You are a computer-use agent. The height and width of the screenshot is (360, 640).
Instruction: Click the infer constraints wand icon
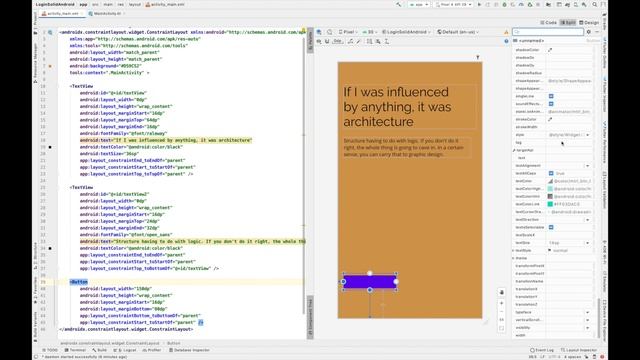click(359, 41)
